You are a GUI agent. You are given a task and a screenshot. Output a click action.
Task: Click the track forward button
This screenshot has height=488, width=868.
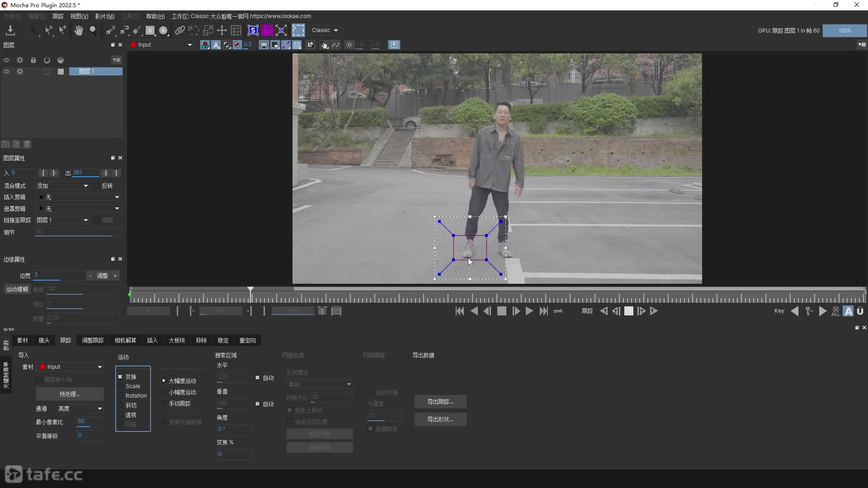pyautogui.click(x=654, y=311)
